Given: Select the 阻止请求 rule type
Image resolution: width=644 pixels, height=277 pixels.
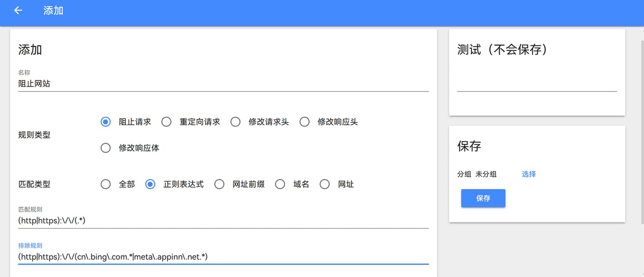Looking at the screenshot, I should click(106, 122).
